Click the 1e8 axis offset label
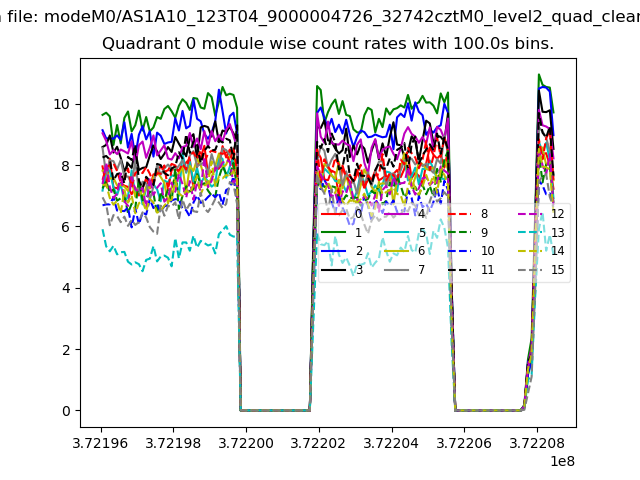Viewport: 640px width, 480px height. pyautogui.click(x=561, y=461)
